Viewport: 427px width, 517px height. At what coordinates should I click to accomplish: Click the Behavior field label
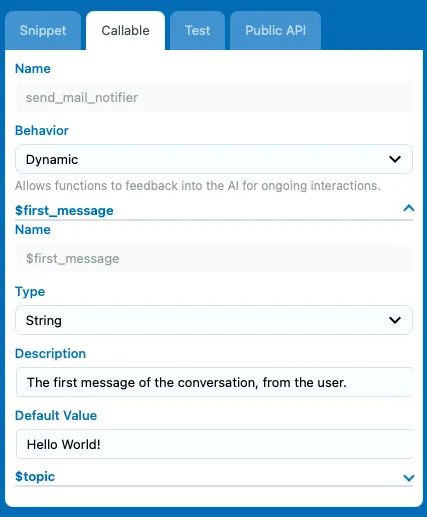pos(42,130)
